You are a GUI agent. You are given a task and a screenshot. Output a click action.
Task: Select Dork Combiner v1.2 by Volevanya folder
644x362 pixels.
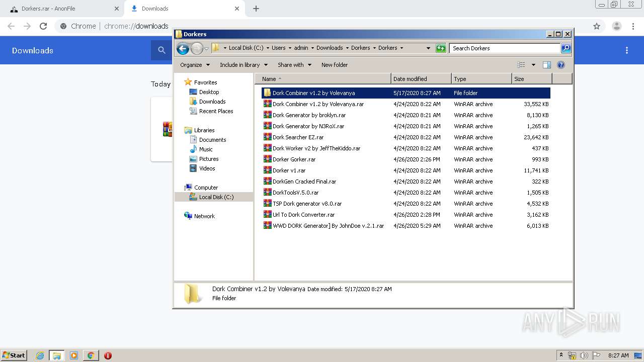pos(406,93)
